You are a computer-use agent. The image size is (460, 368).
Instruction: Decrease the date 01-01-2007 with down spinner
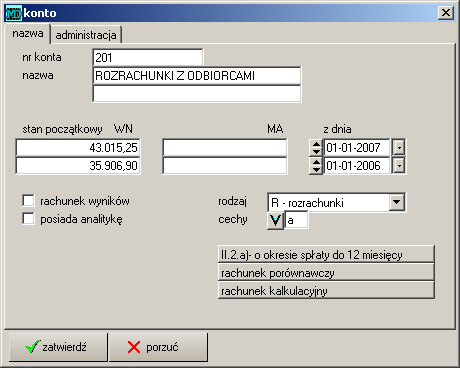pyautogui.click(x=316, y=152)
